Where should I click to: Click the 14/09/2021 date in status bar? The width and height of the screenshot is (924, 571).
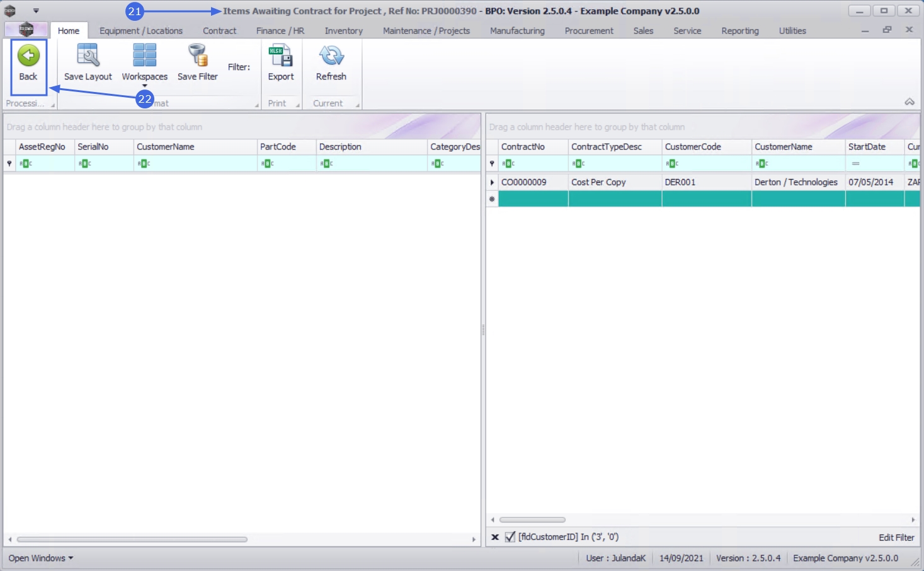pos(682,558)
